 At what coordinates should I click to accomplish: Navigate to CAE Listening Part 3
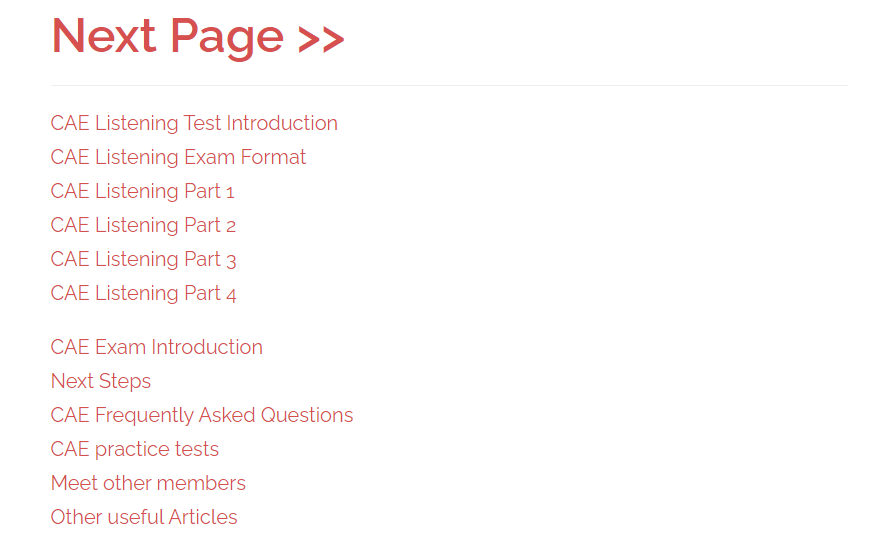pyautogui.click(x=143, y=259)
